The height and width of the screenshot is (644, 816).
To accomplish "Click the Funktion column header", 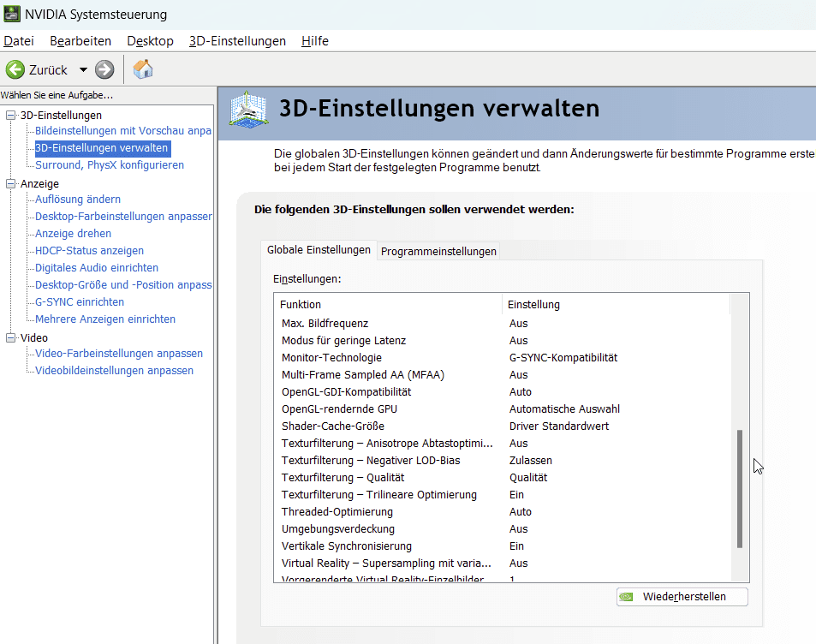I will coord(388,305).
